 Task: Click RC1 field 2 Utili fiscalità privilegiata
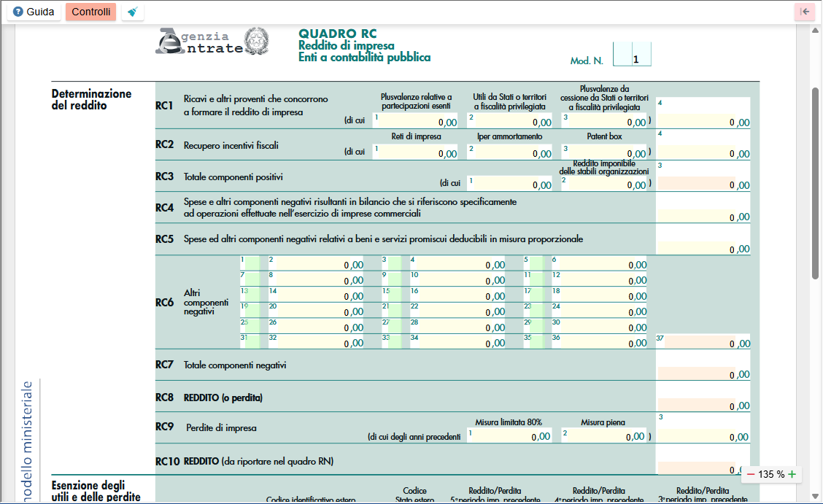(x=510, y=120)
